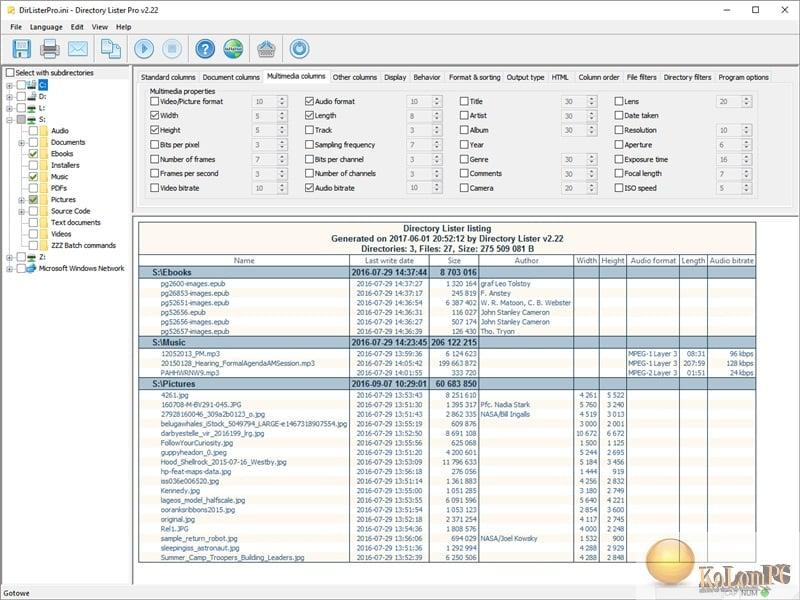Viewport: 800px width, 600px height.
Task: Expand the C: drive tree node
Action: point(9,85)
